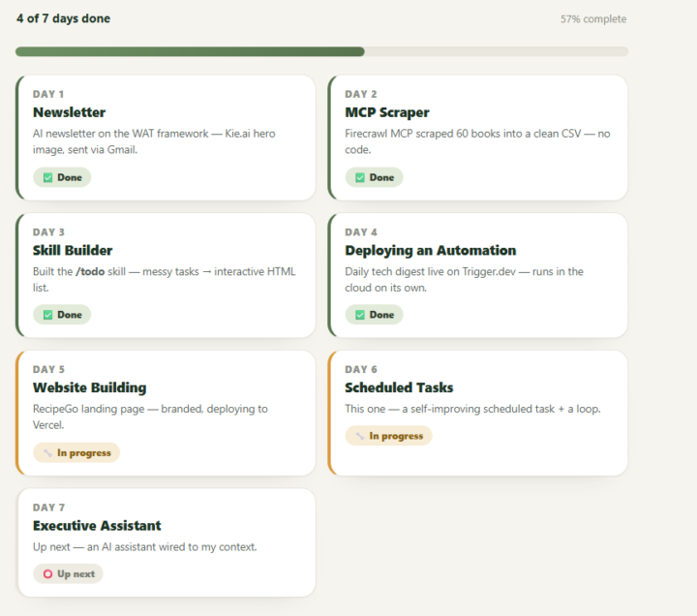Click the Scheduled Tasks card heading
697x616 pixels.
click(399, 387)
